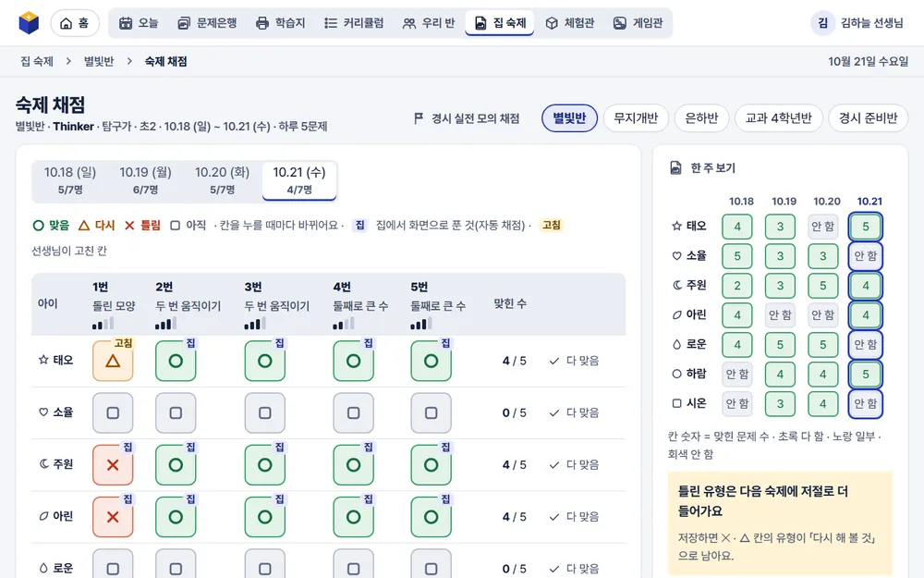
Task: Switch to the 교과 4학년반 class
Action: coord(778,118)
